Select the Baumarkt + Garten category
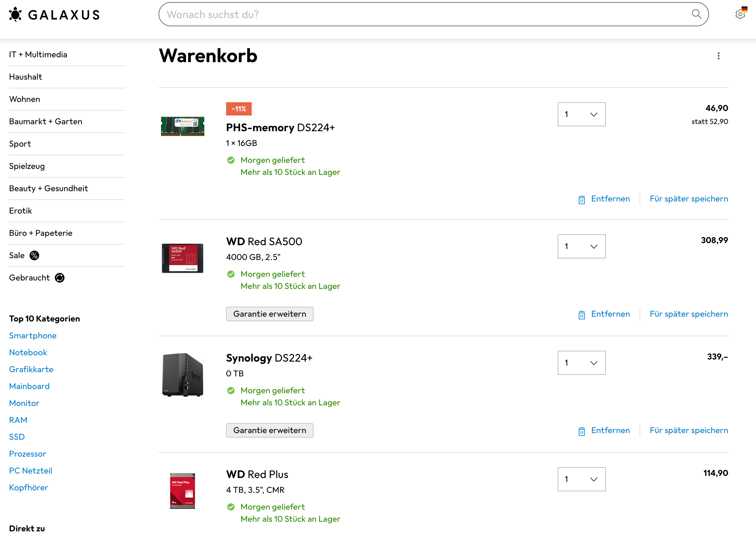 point(46,122)
